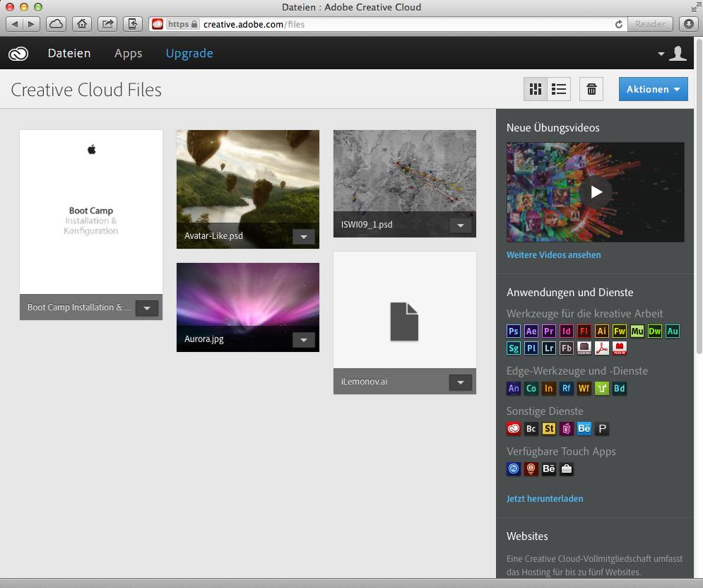
Task: Open the Dateien tab
Action: 69,54
